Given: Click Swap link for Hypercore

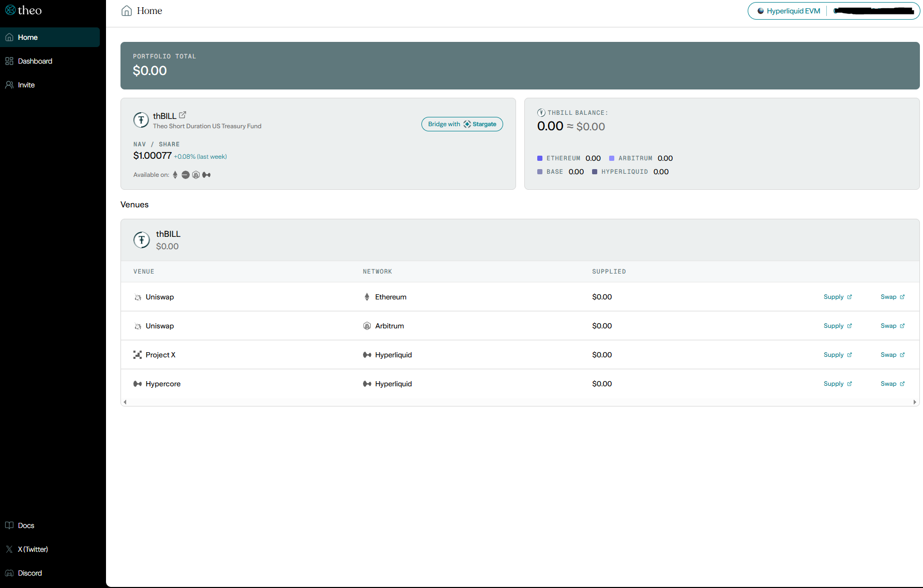Looking at the screenshot, I should click(893, 384).
